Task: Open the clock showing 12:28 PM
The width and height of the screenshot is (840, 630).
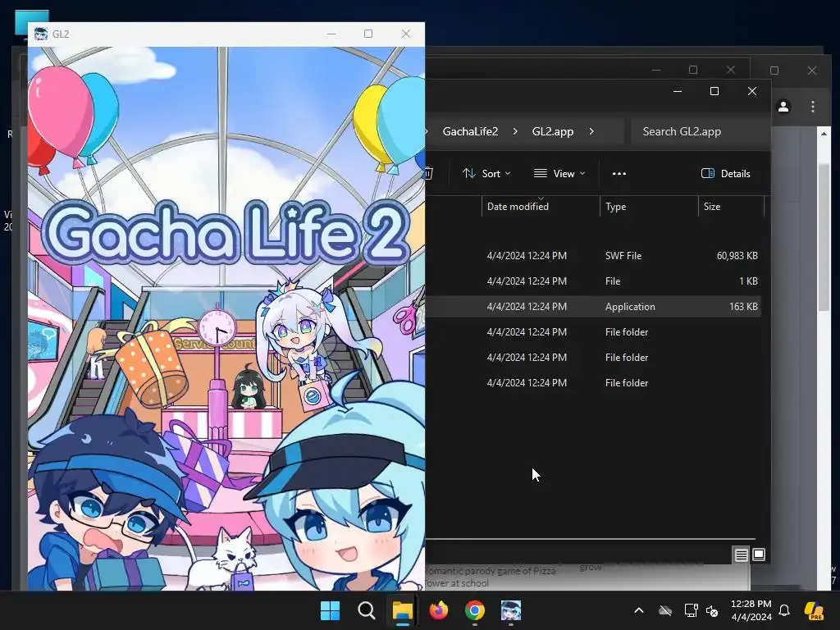Action: pyautogui.click(x=751, y=610)
